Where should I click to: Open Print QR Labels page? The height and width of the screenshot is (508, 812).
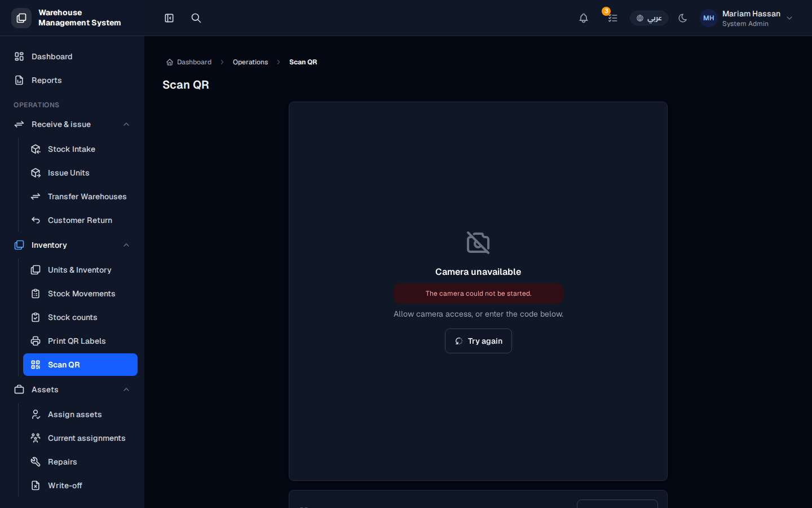80,341
